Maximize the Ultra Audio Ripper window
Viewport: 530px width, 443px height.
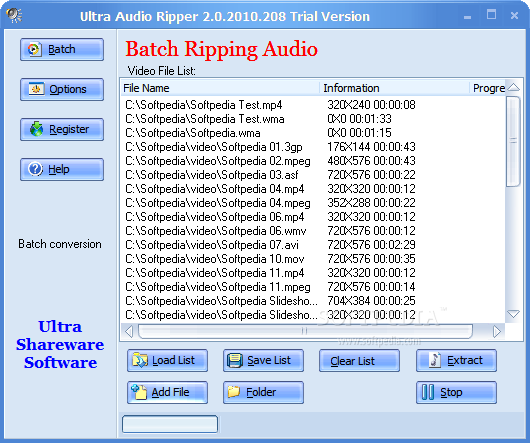(x=491, y=15)
